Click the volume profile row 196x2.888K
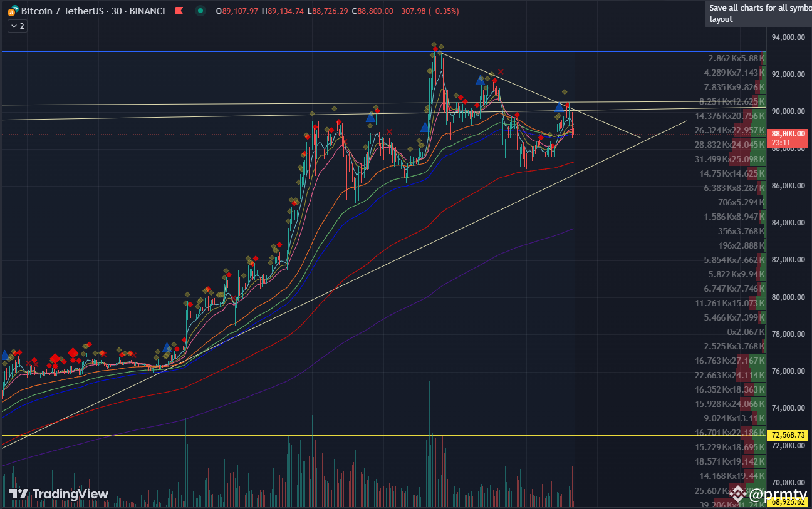Viewport: 812px width, 509px height. click(741, 245)
